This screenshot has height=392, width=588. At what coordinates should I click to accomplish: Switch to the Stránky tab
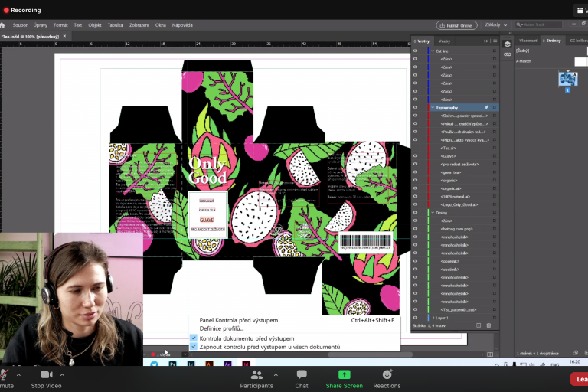tap(552, 41)
